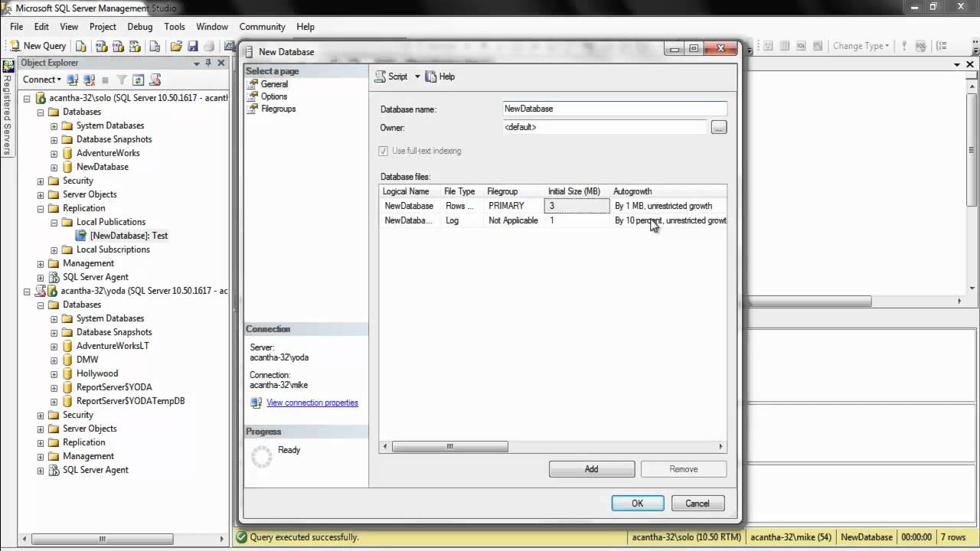
Task: Expand the Local Subscriptions node
Action: [x=54, y=249]
